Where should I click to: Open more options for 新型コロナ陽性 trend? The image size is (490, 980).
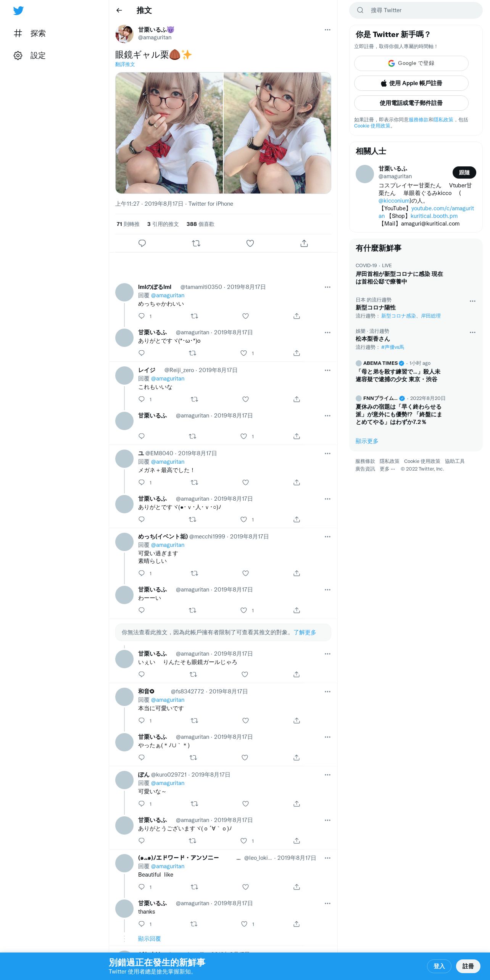472,301
